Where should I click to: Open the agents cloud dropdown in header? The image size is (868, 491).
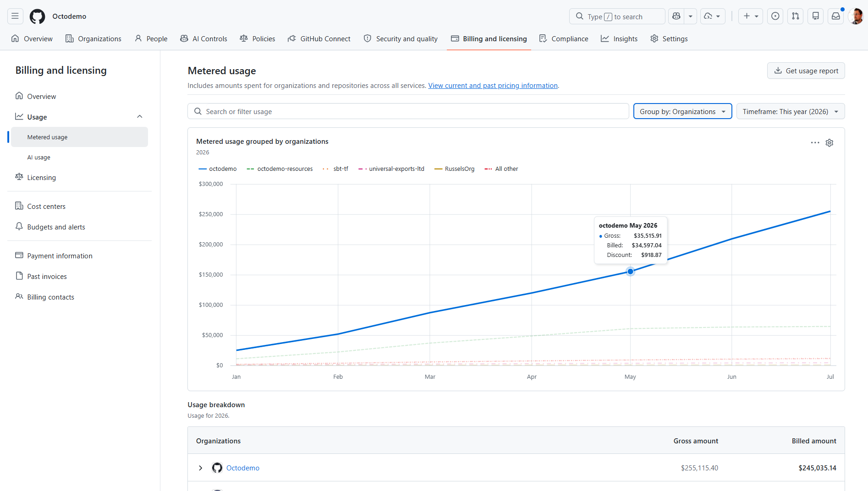coord(713,16)
